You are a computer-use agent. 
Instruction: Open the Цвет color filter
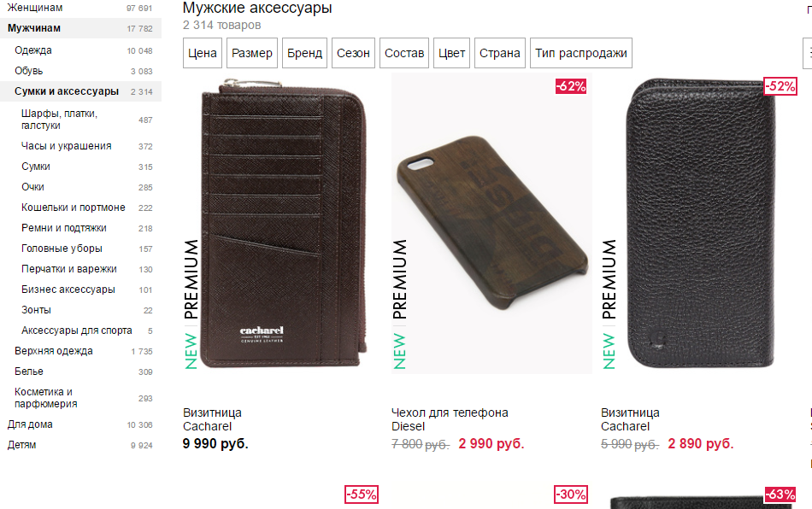tap(451, 53)
